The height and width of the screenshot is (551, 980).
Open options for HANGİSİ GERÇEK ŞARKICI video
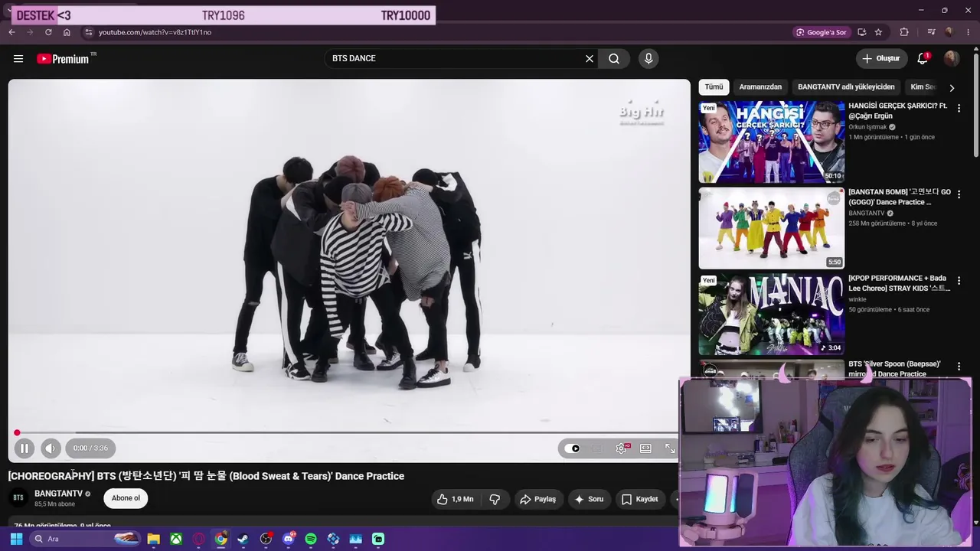pos(959,109)
